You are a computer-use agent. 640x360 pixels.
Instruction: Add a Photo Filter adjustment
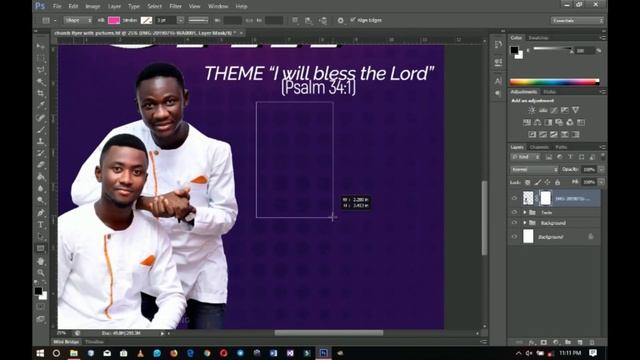click(559, 122)
